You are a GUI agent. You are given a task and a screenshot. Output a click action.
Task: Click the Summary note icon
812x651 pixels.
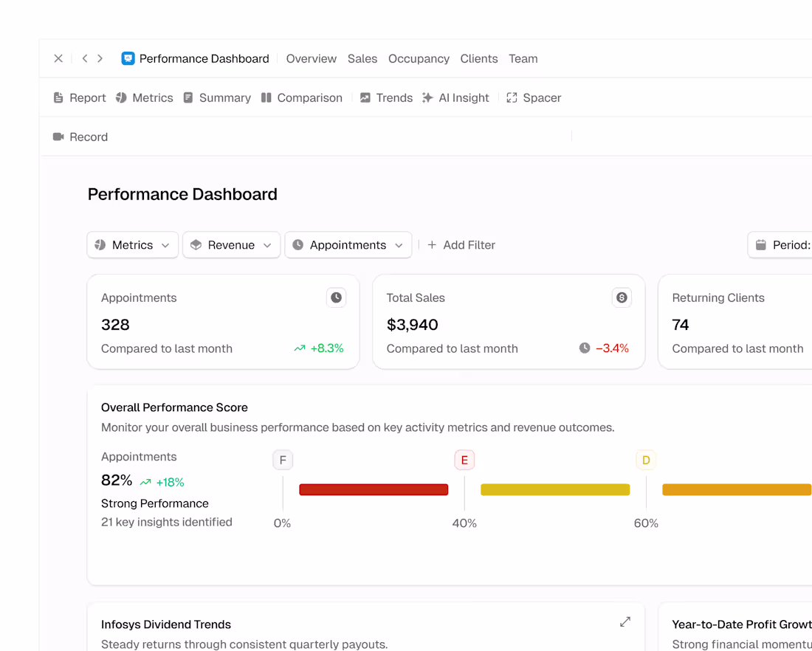188,98
